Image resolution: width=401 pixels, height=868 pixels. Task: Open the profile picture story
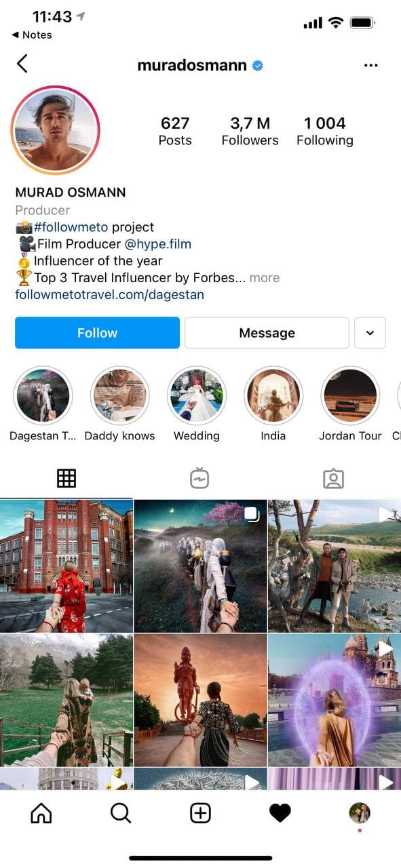tap(56, 130)
